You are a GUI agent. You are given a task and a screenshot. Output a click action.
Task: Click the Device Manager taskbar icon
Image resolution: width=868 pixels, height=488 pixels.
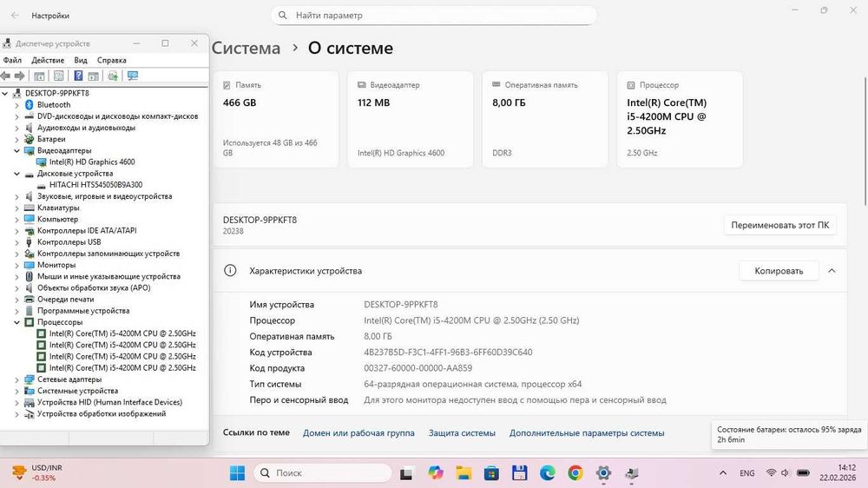pyautogui.click(x=632, y=473)
